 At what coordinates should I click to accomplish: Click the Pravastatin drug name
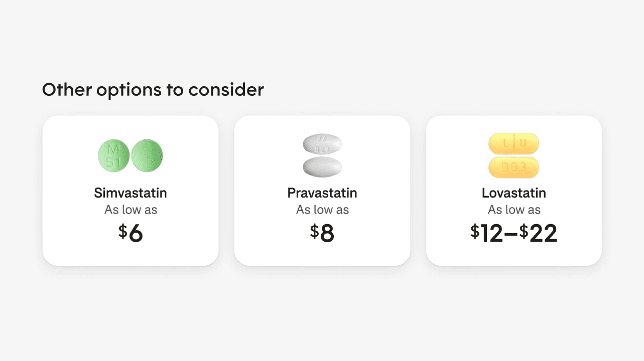[x=322, y=193]
